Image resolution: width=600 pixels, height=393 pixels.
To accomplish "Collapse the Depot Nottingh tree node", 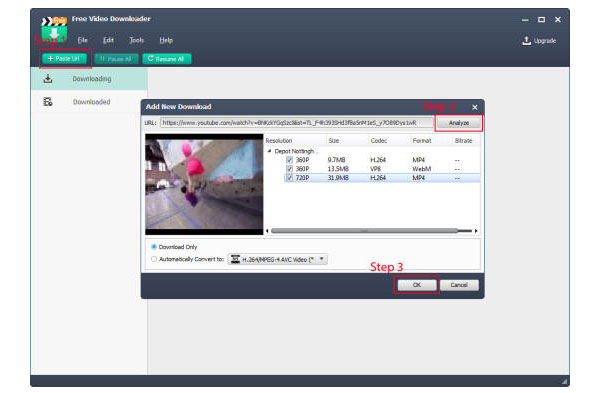I will (269, 151).
